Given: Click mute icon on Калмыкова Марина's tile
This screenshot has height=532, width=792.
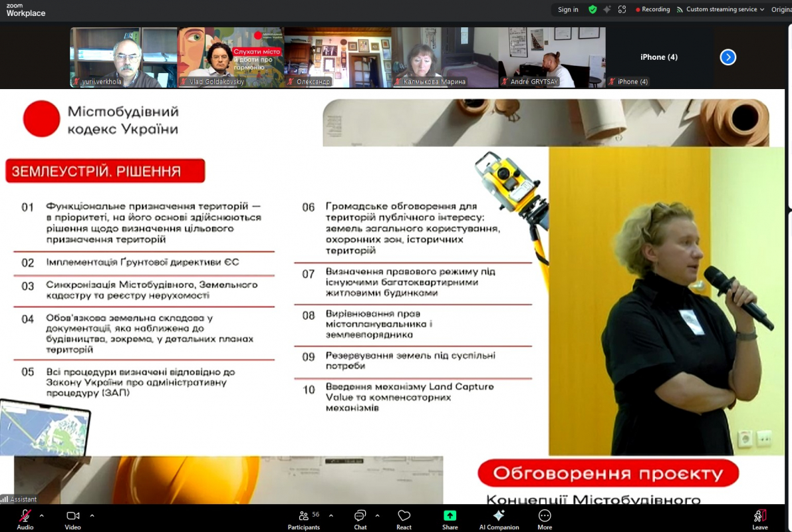Looking at the screenshot, I should pos(397,81).
